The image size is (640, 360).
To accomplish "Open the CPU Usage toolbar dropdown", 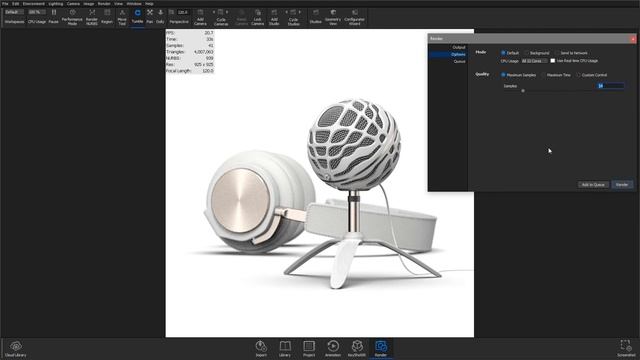I will [37, 12].
